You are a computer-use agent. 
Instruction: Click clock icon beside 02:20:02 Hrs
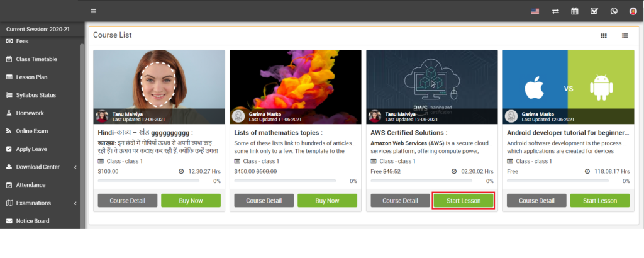point(454,171)
